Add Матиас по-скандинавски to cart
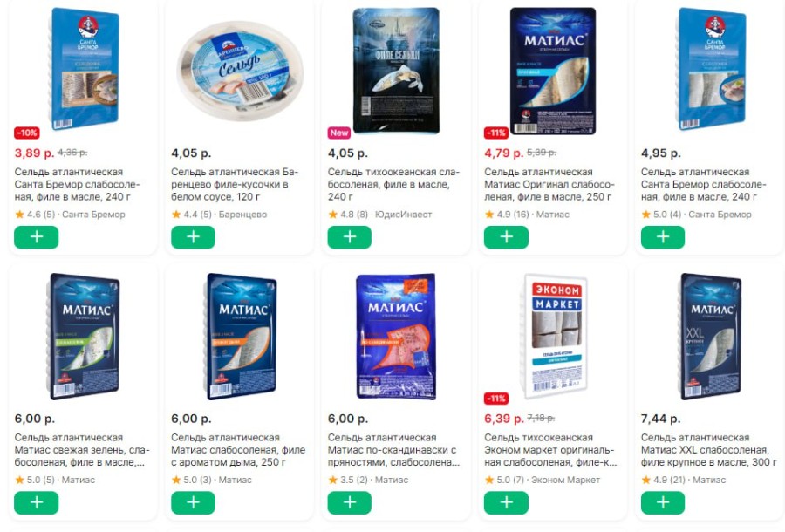Viewport: 785px width, 532px height. point(350,502)
